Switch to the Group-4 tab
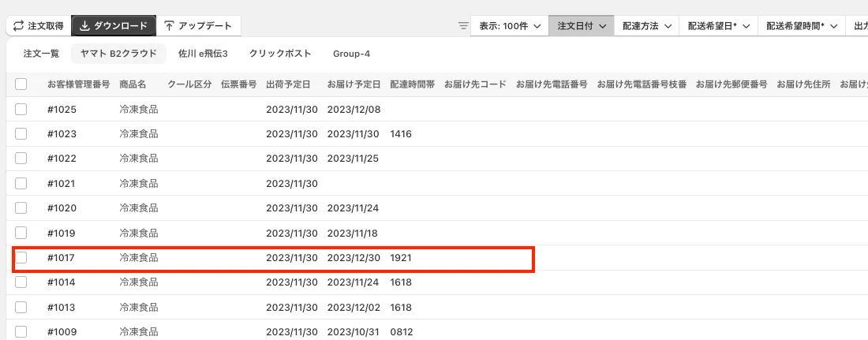This screenshot has height=340, width=868. pos(351,54)
